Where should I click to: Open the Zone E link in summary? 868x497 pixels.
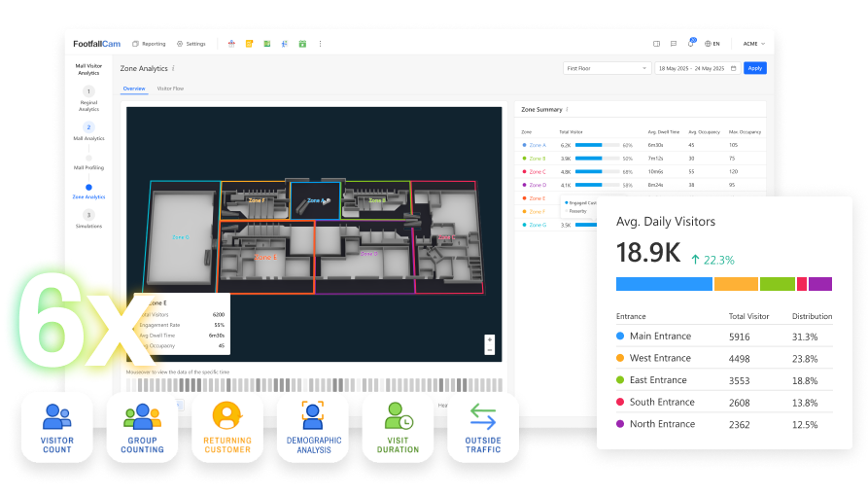tap(538, 198)
